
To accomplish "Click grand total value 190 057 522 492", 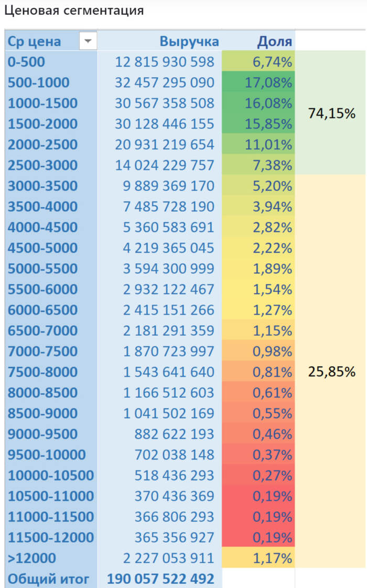I will coord(161,579).
